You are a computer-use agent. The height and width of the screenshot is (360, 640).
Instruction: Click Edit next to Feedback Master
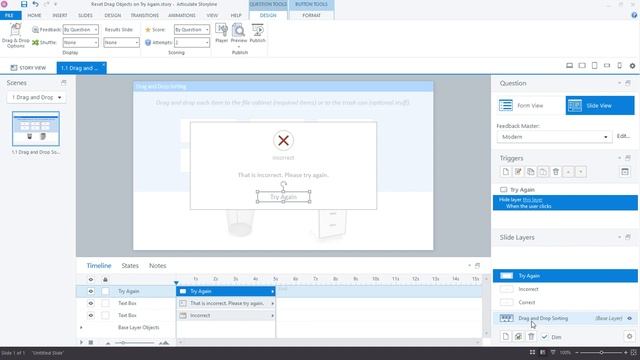pos(623,136)
